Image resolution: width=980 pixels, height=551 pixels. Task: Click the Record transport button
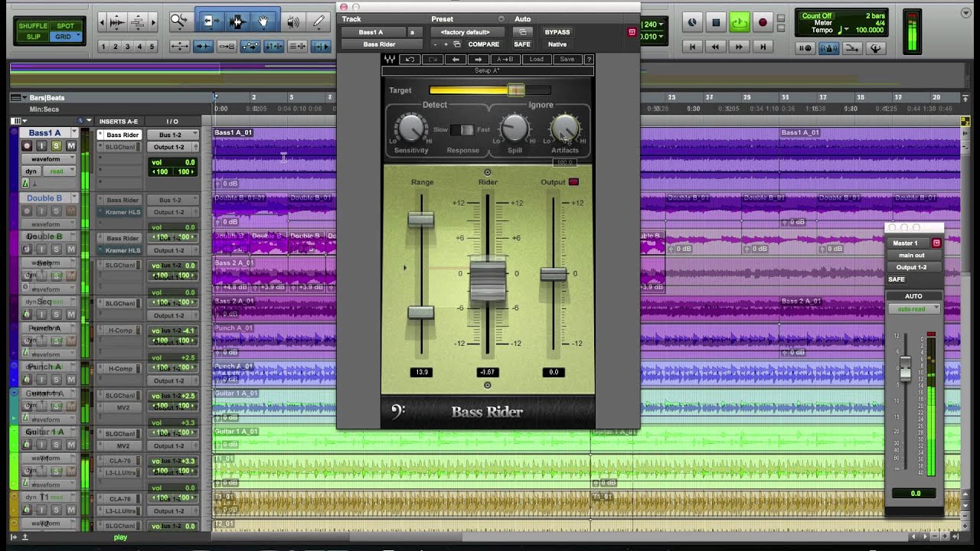(762, 23)
